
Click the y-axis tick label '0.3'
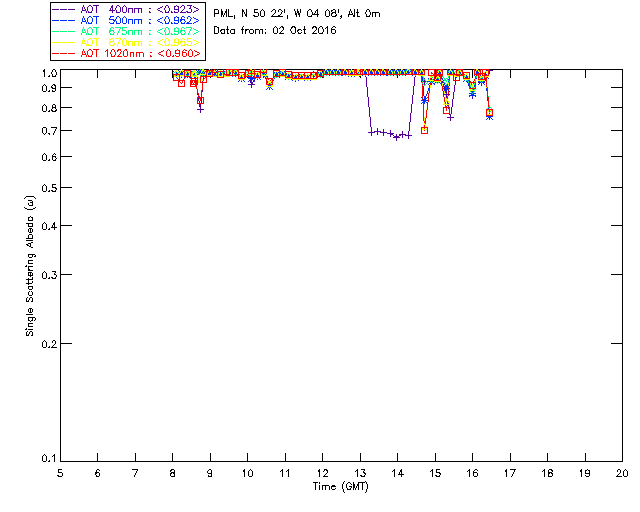[x=49, y=275]
